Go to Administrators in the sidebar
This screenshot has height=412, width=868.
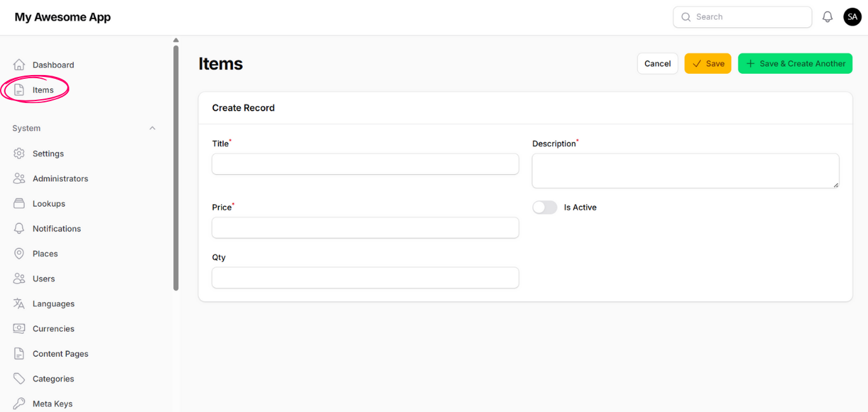tap(60, 179)
